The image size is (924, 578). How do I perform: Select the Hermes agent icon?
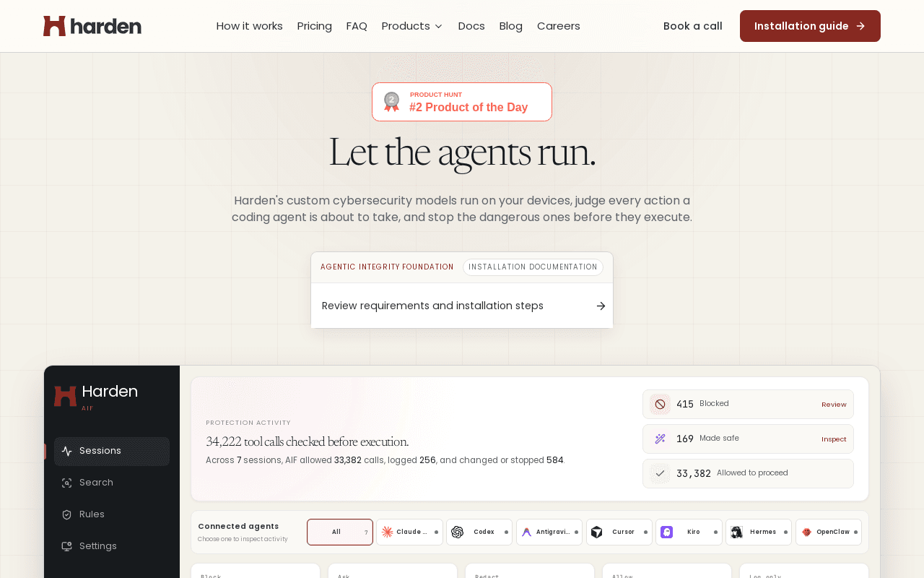(x=736, y=532)
